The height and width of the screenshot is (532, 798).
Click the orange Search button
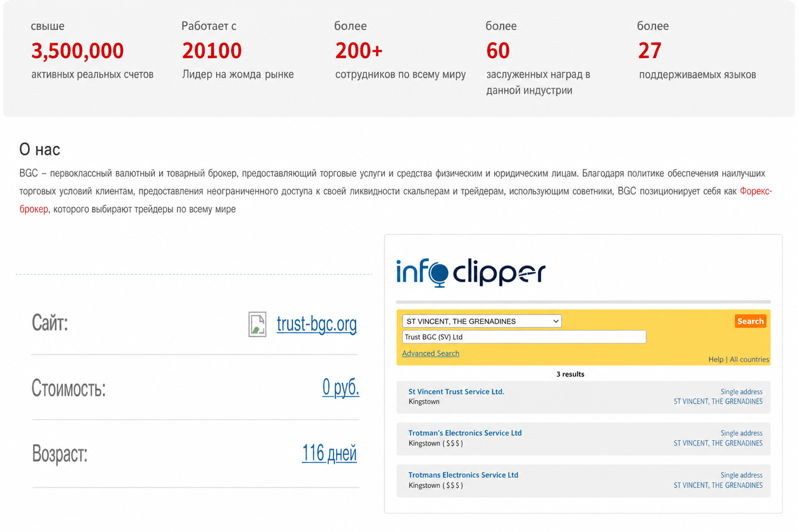click(750, 321)
